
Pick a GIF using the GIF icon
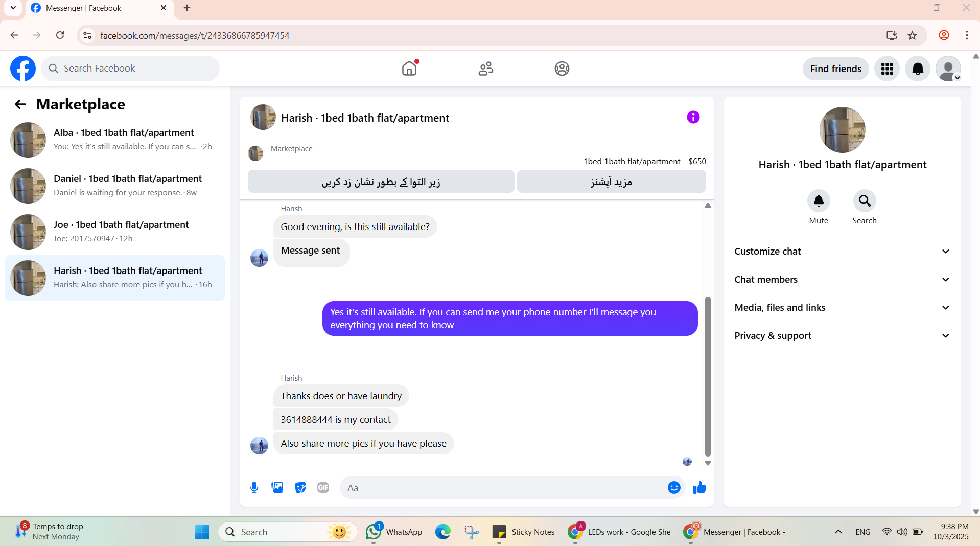(x=323, y=488)
